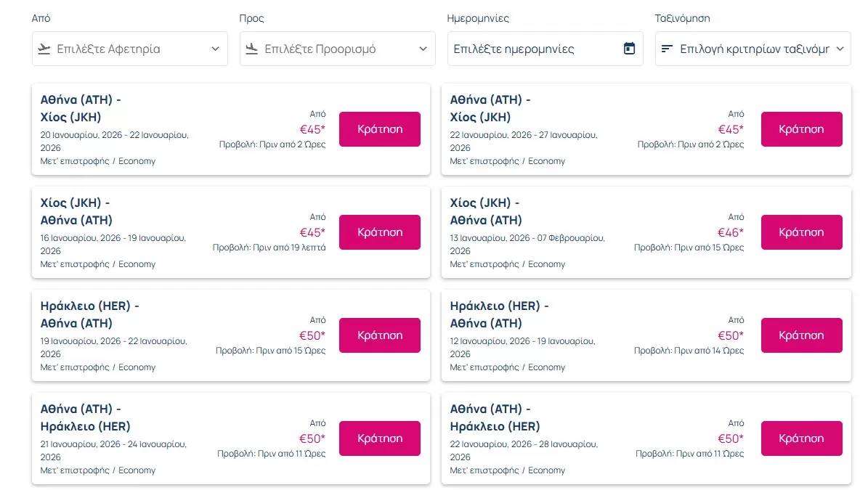
Task: Expand the Επιλέξτε Αφετηρία dropdown arrow
Action: 215,49
